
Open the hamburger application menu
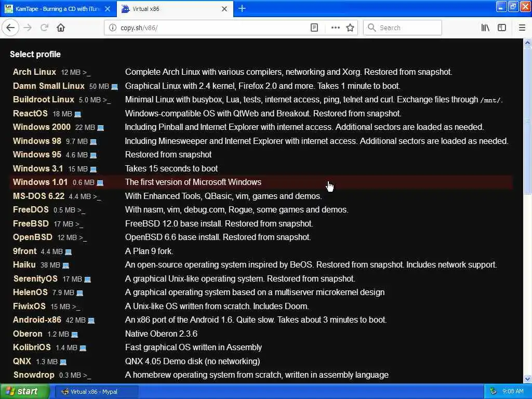(522, 28)
